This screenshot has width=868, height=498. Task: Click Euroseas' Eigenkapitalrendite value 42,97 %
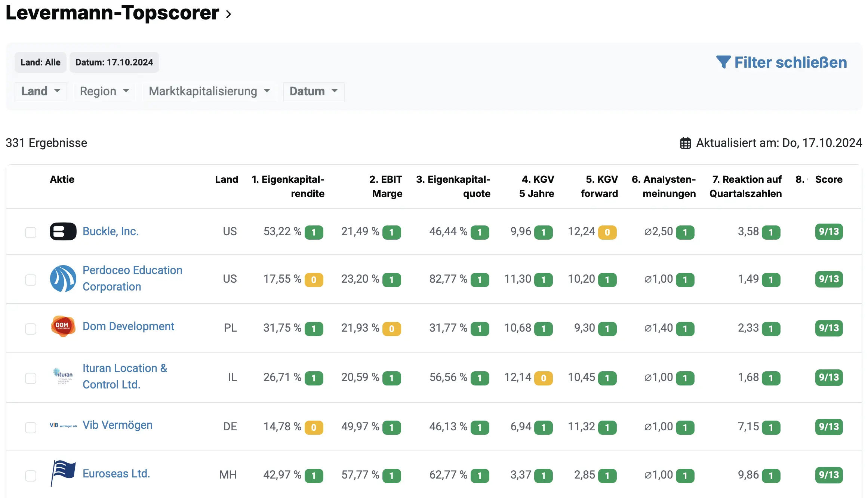point(282,475)
